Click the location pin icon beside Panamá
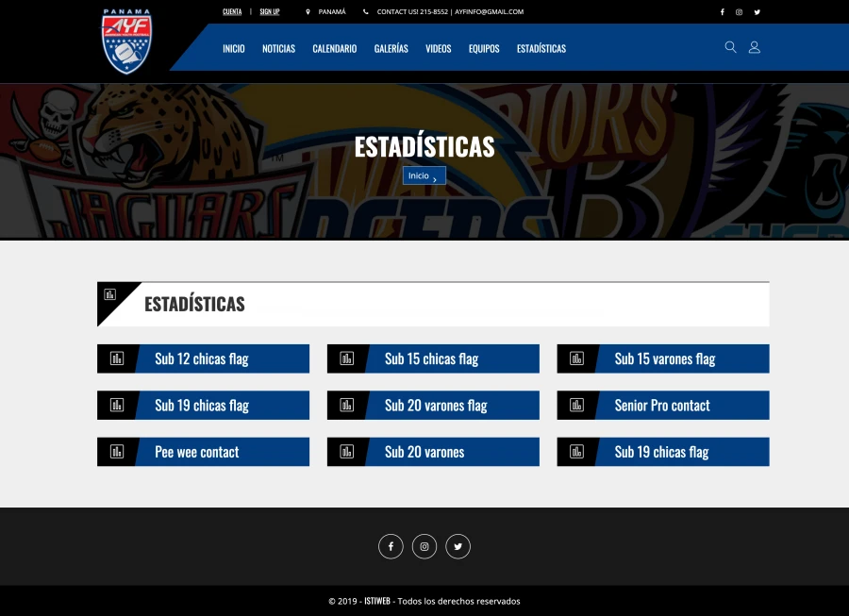 coord(308,12)
